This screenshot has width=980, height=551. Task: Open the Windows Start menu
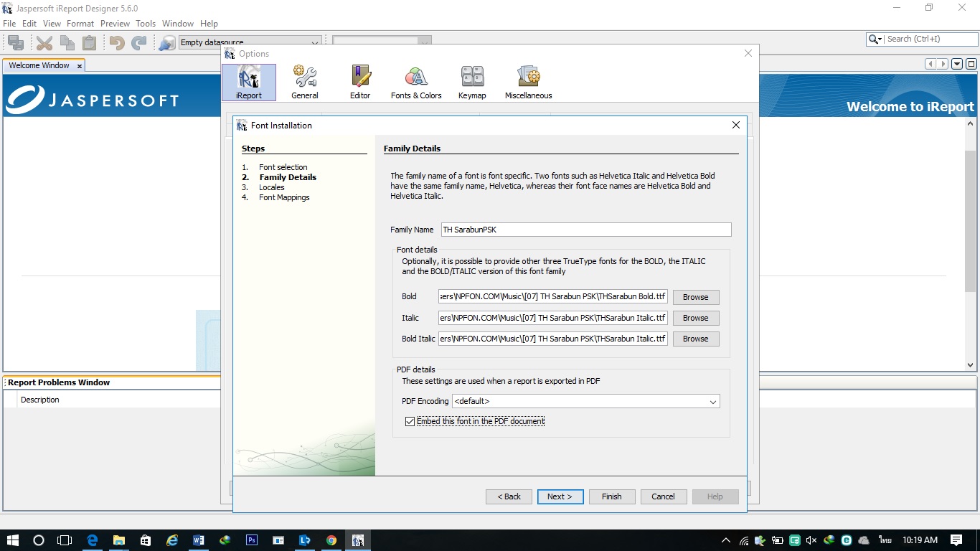click(13, 540)
